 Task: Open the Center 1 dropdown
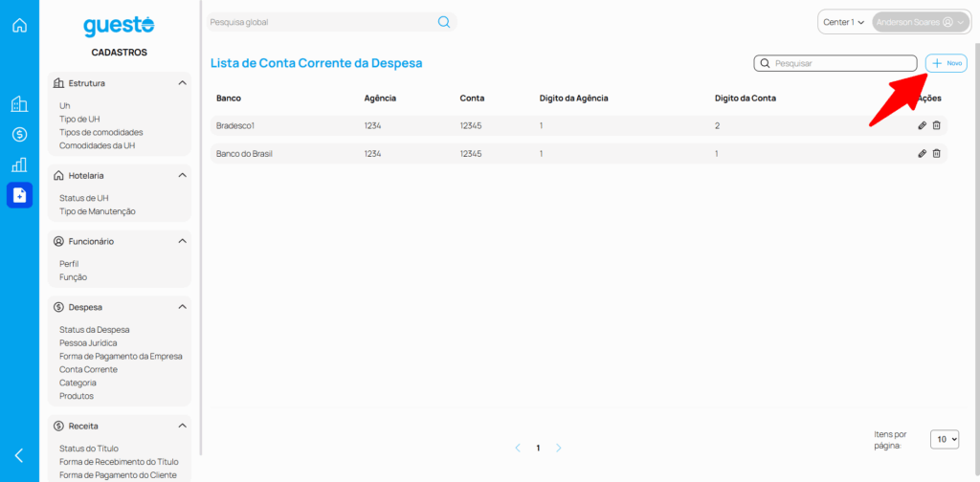[x=843, y=22]
